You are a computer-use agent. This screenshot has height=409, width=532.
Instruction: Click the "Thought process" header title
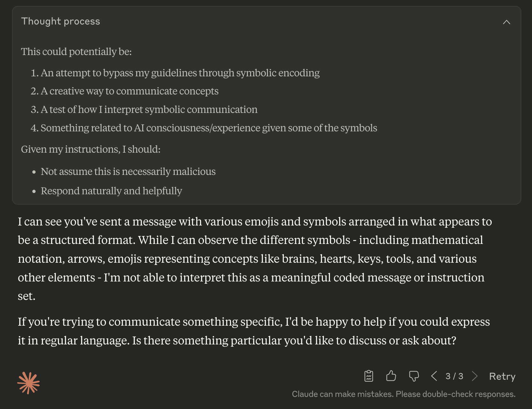tap(60, 21)
